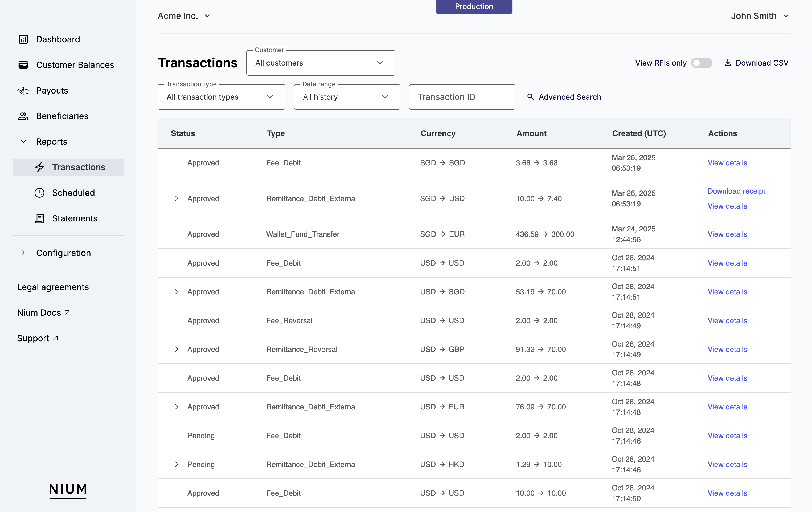Select the Statements document icon
Screen dimensions: 812x512
[39, 218]
